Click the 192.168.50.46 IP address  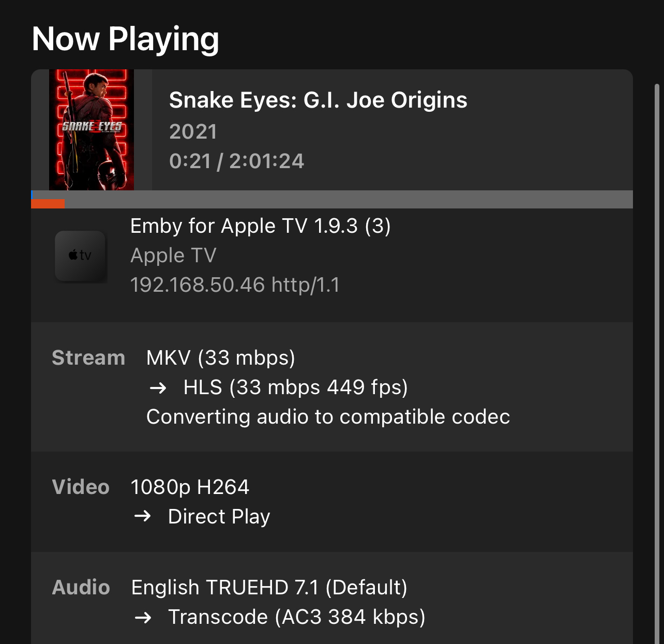click(x=198, y=284)
